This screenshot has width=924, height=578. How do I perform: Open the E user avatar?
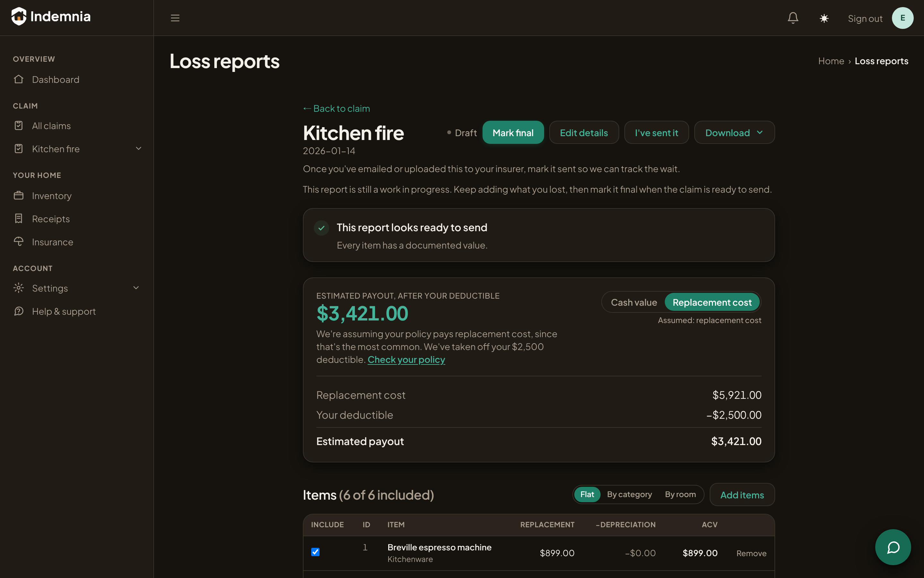tap(903, 18)
